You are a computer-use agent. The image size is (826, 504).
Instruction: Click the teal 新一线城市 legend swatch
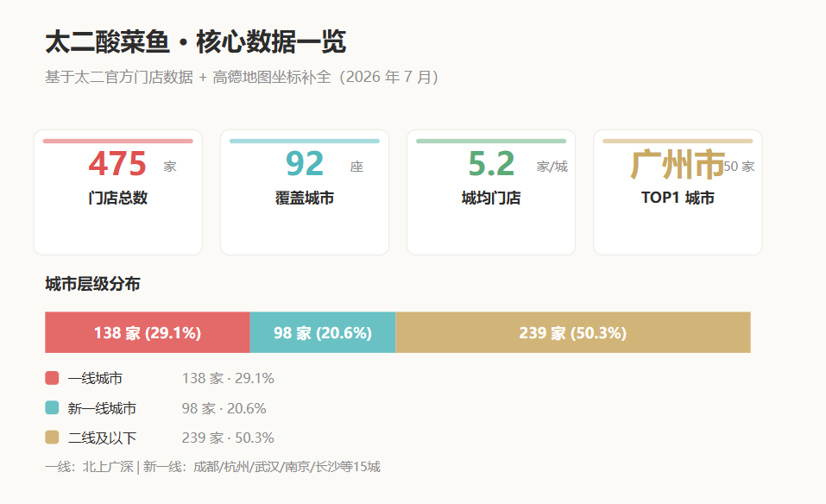52,407
